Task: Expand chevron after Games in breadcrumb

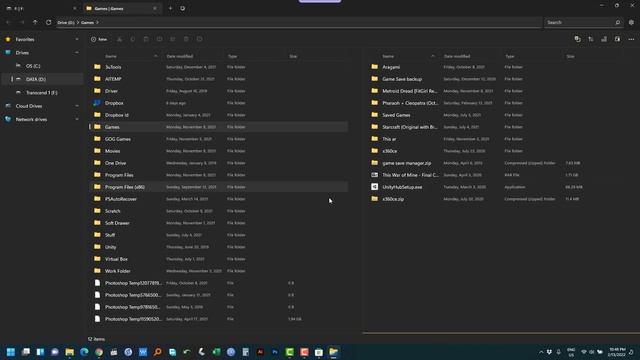Action: click(x=97, y=22)
